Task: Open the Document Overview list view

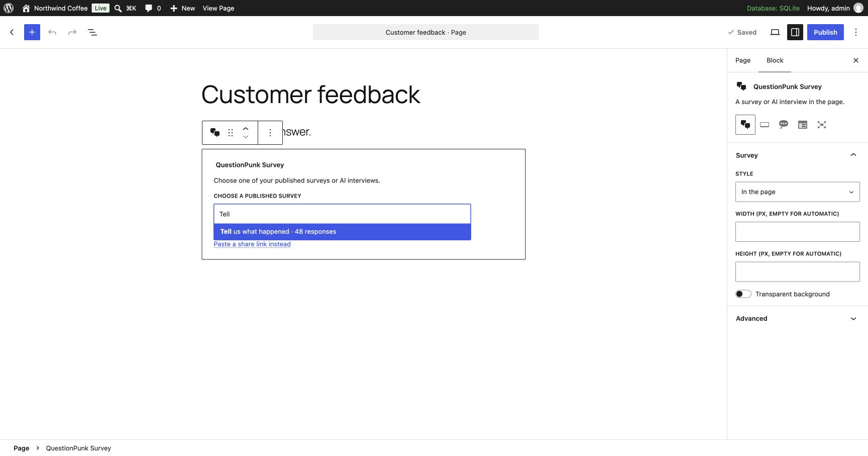Action: coord(92,32)
